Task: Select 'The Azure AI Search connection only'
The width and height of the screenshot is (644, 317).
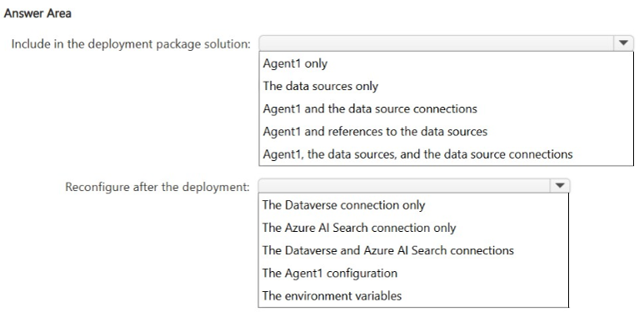Action: point(413,228)
